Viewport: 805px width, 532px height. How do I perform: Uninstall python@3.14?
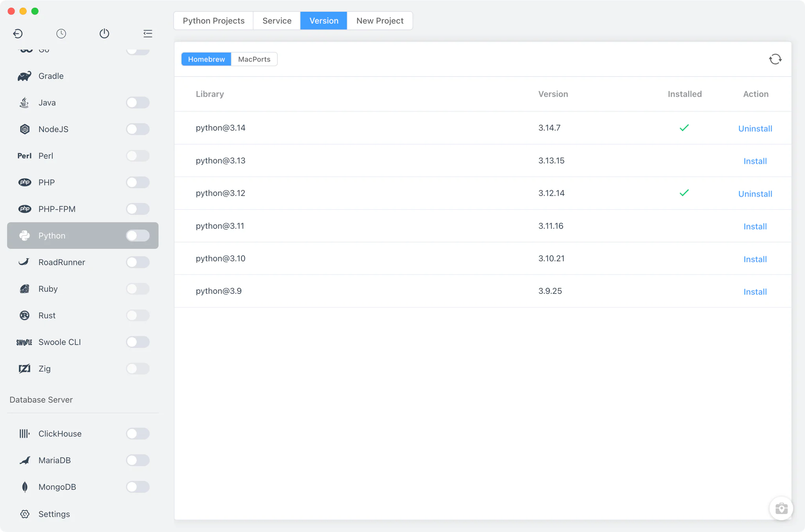click(755, 128)
